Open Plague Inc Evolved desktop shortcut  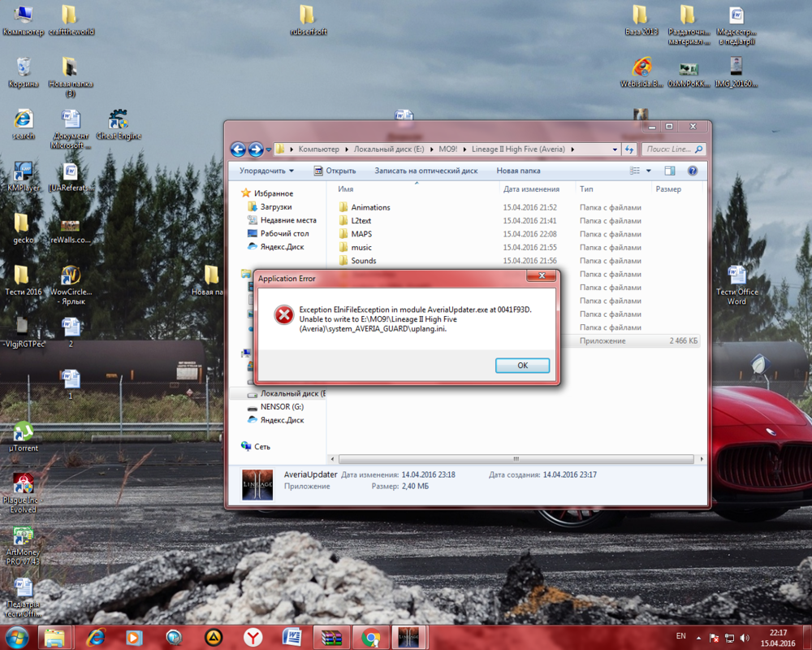coord(24,485)
